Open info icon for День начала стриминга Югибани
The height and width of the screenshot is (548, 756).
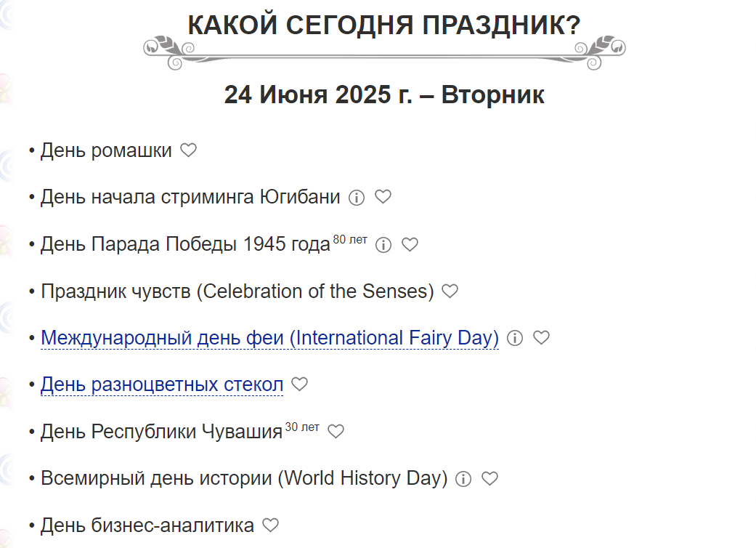pyautogui.click(x=357, y=197)
